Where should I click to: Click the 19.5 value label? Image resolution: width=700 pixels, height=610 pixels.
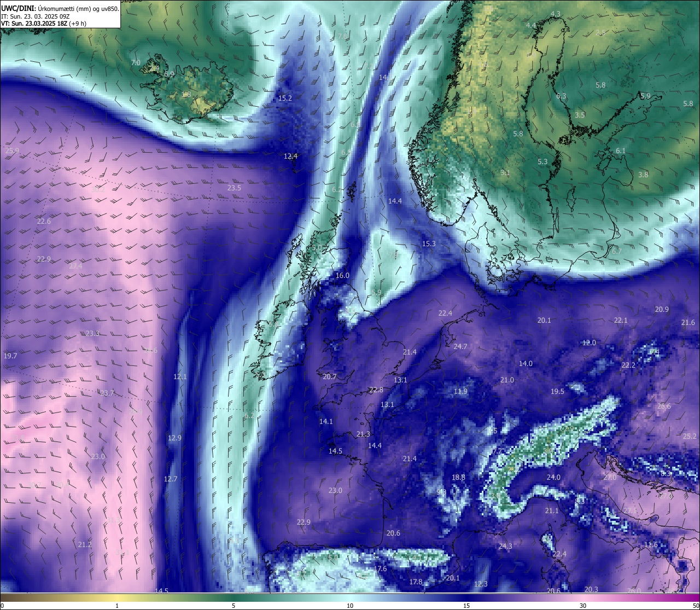pyautogui.click(x=557, y=391)
